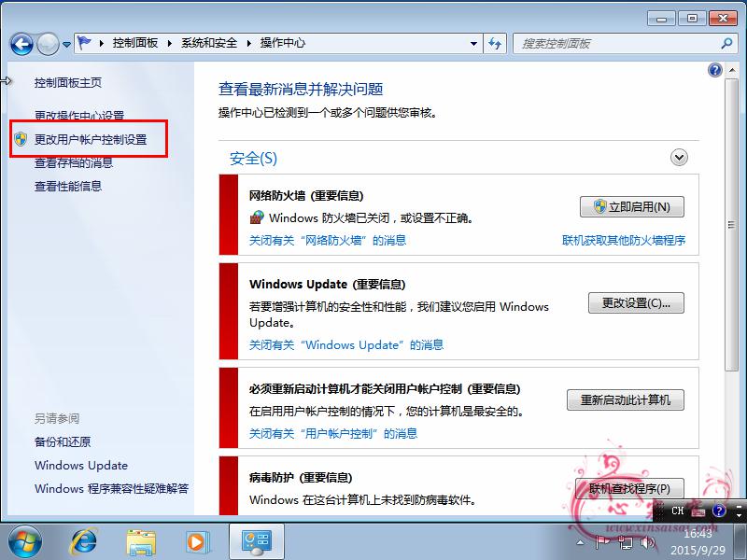The height and width of the screenshot is (560, 747).
Task: Click the blue help question mark icon
Action: (714, 70)
